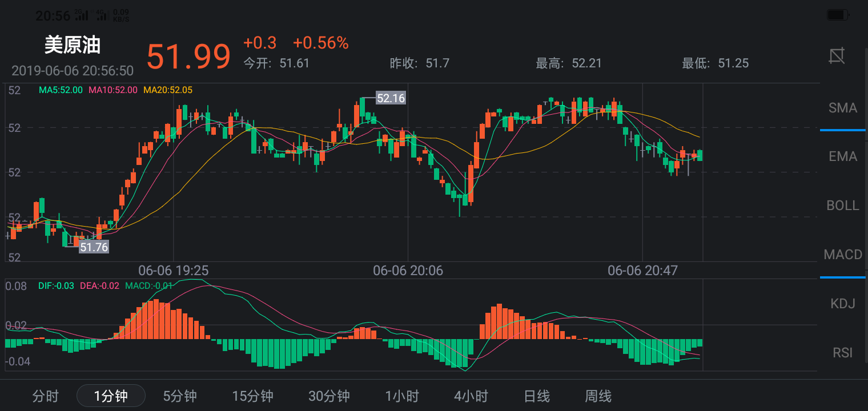This screenshot has width=868, height=411.
Task: Select the 1分钟 interval tab
Action: (x=111, y=396)
